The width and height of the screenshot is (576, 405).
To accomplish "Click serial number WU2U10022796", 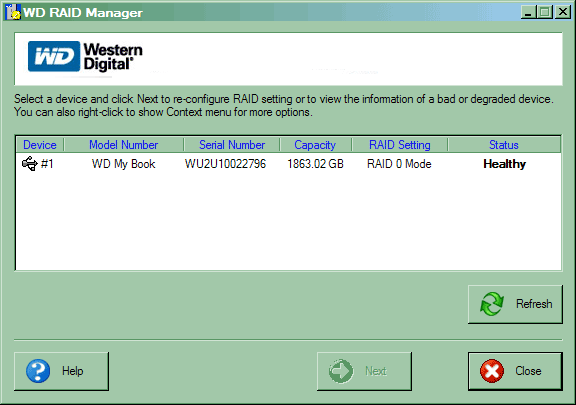I will pyautogui.click(x=225, y=164).
